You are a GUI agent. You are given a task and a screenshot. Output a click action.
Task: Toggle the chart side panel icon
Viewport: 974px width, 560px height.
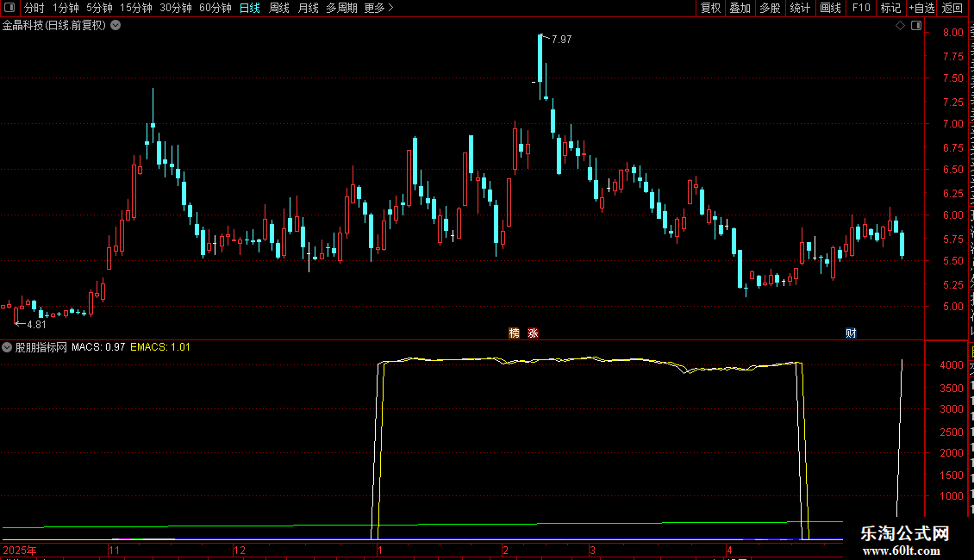click(x=916, y=26)
